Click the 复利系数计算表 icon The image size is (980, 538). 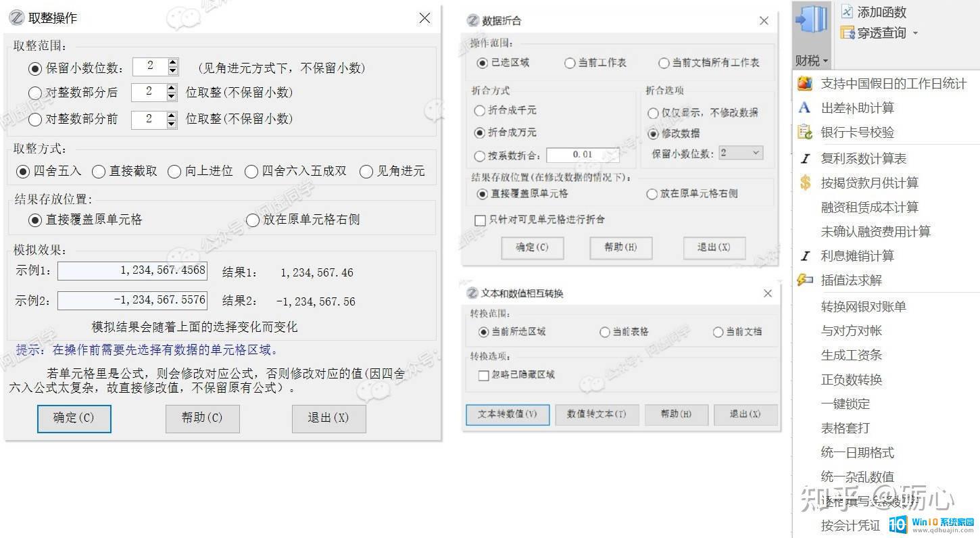click(x=805, y=159)
